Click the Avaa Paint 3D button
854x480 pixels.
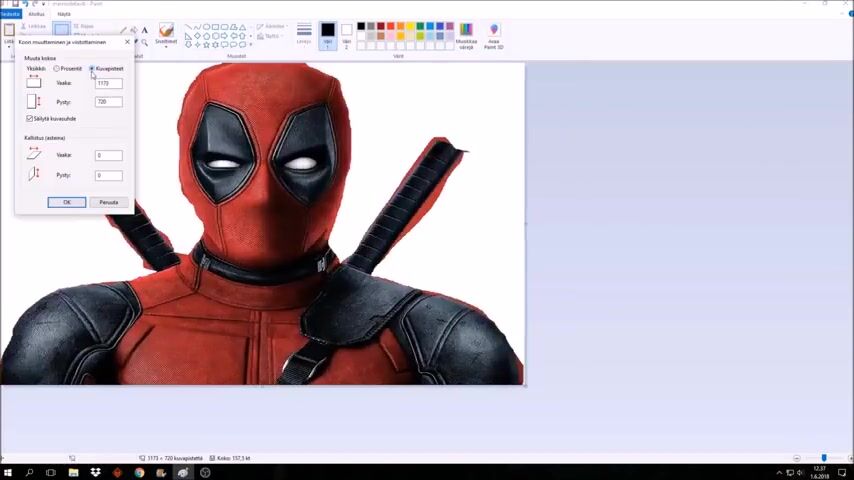tap(493, 36)
